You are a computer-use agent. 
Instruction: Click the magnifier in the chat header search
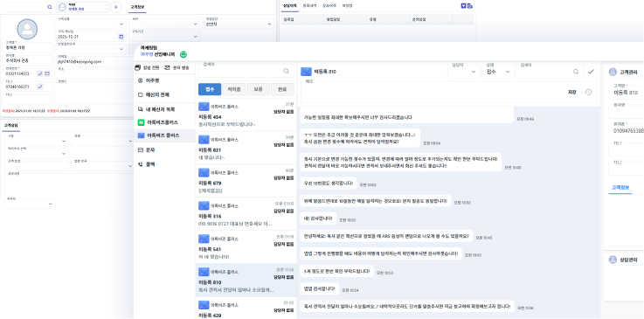(x=576, y=72)
